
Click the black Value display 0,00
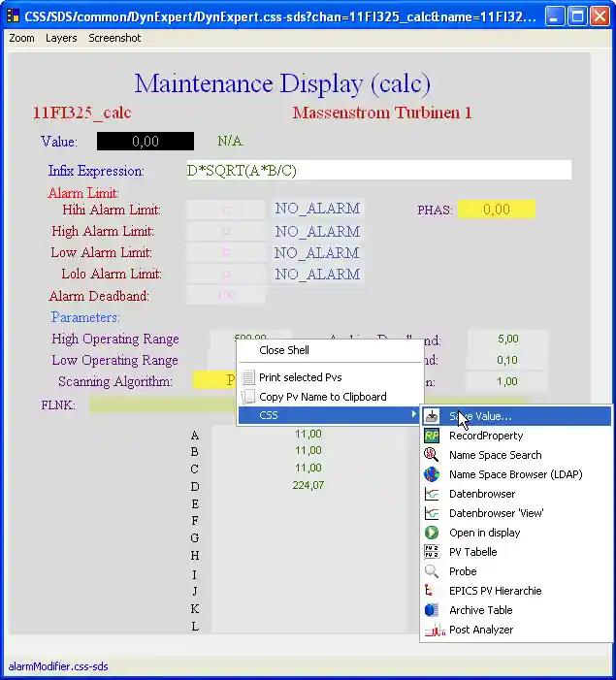(x=146, y=142)
